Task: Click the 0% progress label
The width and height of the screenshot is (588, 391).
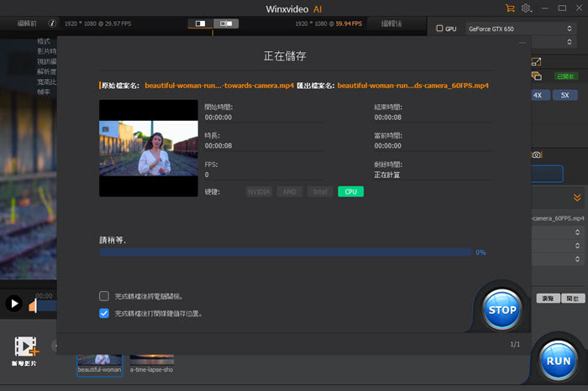Action: (x=480, y=253)
